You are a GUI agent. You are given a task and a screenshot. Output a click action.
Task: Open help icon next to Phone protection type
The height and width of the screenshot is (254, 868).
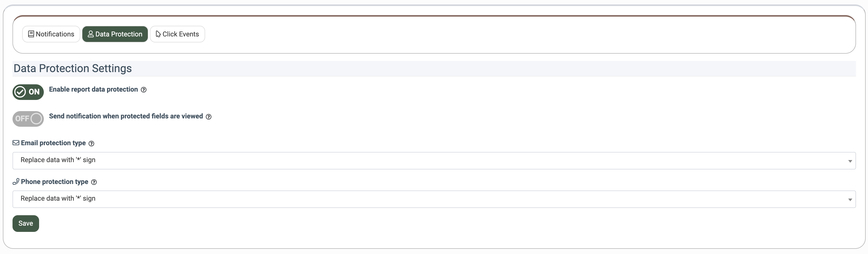click(94, 182)
